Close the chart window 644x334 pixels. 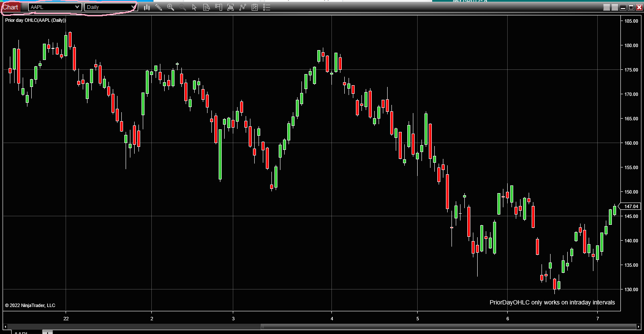coord(639,7)
